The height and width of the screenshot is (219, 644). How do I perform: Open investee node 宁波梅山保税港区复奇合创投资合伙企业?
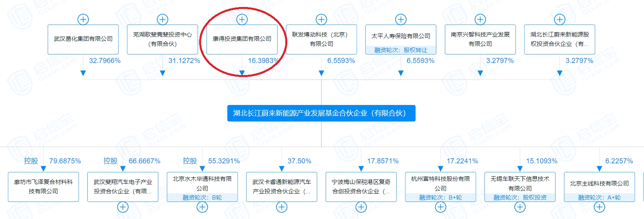point(361,187)
